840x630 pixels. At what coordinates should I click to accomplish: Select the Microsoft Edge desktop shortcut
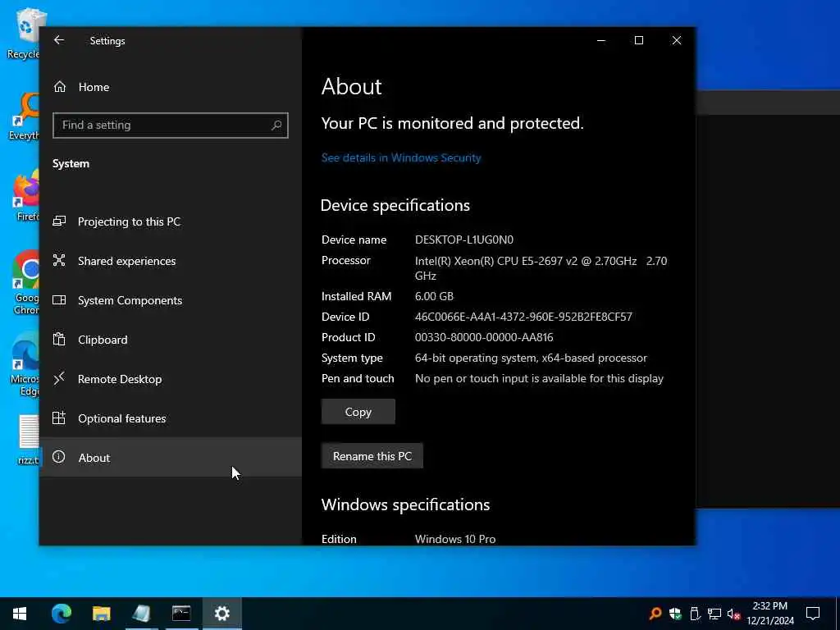pyautogui.click(x=25, y=364)
